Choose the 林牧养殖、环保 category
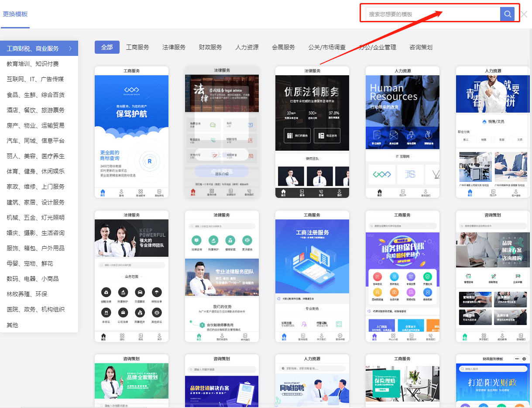The width and height of the screenshot is (532, 408). tap(27, 294)
